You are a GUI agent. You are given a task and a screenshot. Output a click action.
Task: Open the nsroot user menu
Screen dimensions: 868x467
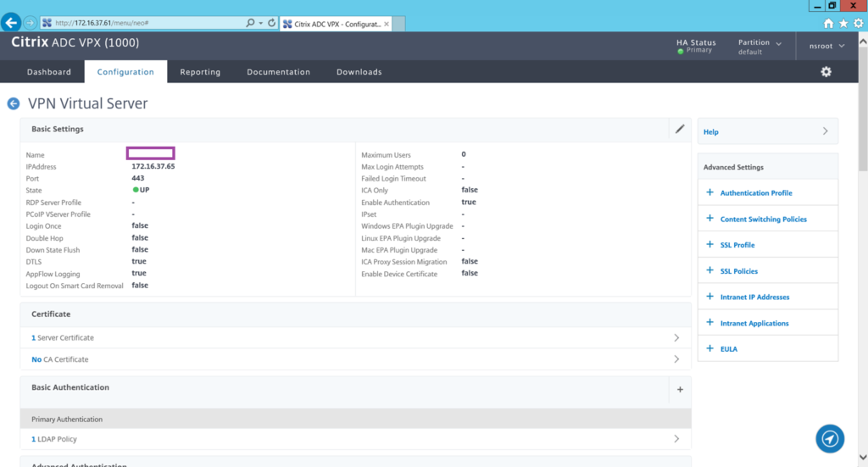(x=826, y=46)
